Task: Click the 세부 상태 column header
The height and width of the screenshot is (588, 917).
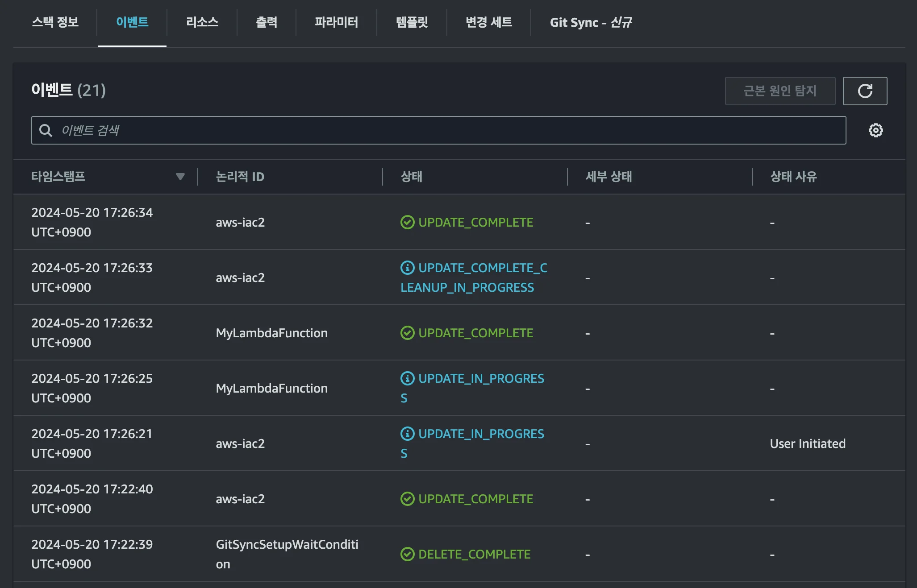Action: pos(609,177)
